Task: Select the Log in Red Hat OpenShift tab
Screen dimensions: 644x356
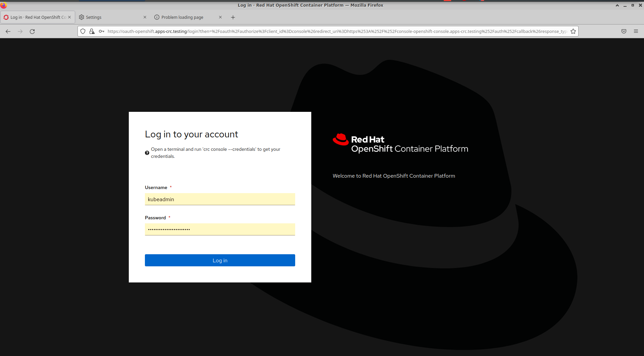Action: tap(37, 17)
